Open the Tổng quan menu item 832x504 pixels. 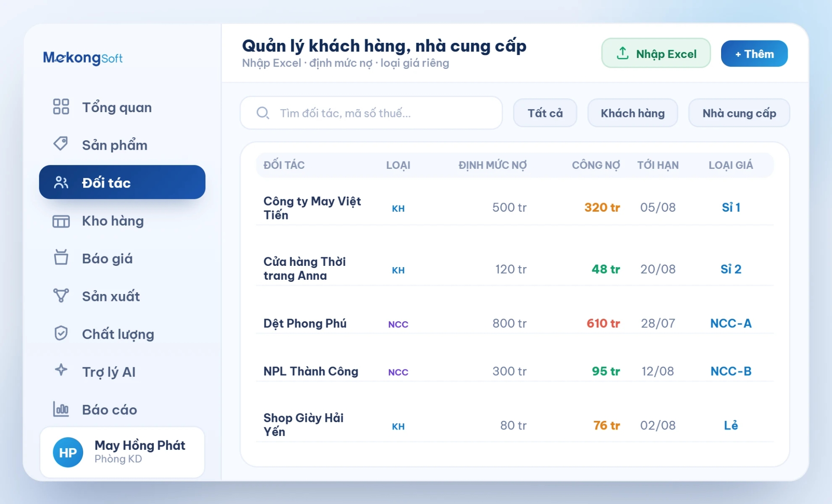pyautogui.click(x=122, y=107)
